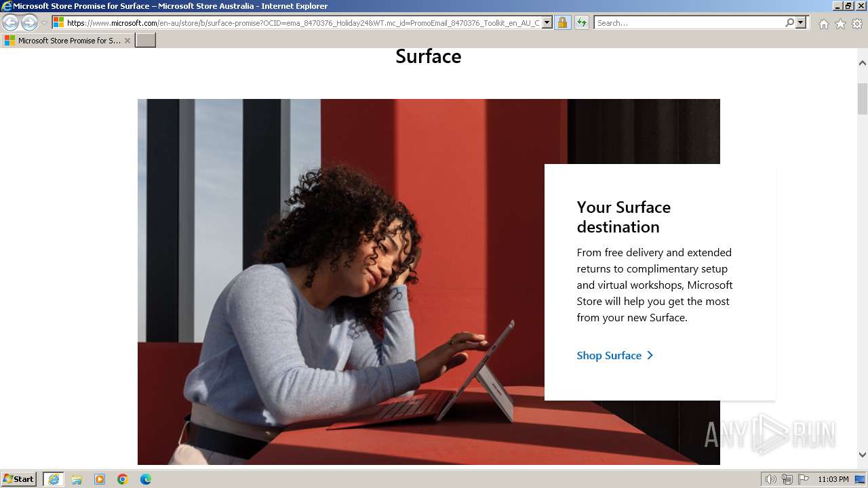Open the Action Center flag icon
This screenshot has width=868, height=488.
804,479
